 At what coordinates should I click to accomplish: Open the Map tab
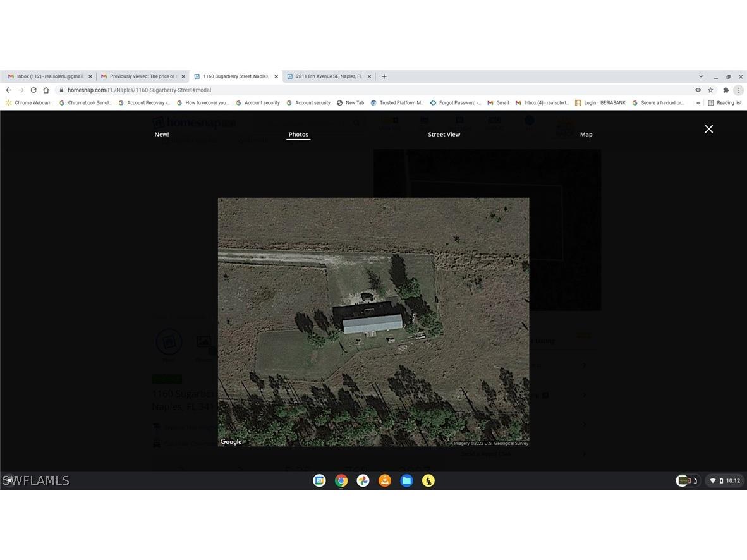(586, 134)
